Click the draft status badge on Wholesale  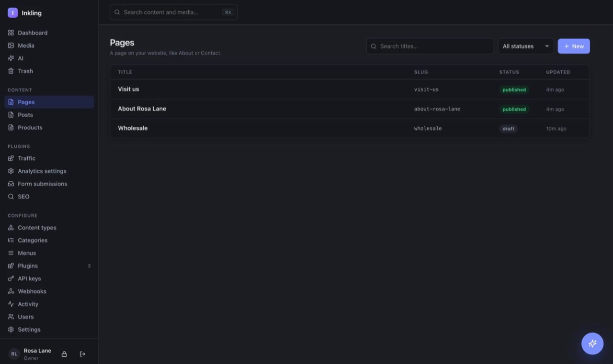click(x=509, y=129)
